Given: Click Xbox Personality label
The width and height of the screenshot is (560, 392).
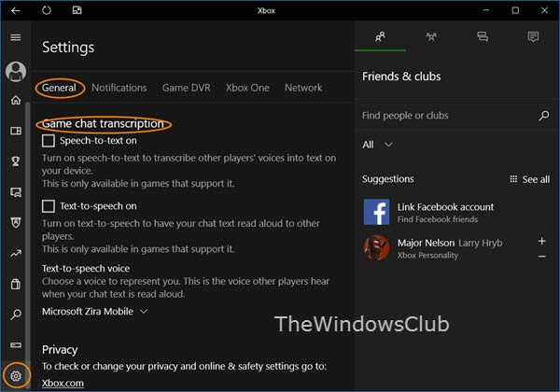Looking at the screenshot, I should (427, 255).
